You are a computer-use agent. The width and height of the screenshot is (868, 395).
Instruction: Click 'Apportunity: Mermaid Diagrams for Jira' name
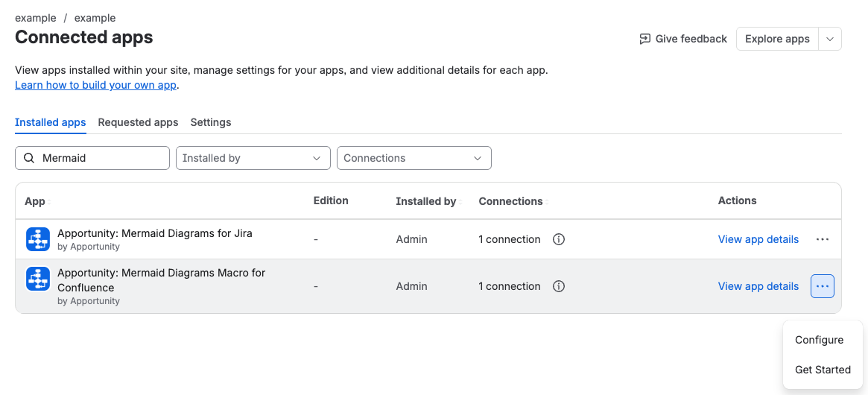click(155, 233)
